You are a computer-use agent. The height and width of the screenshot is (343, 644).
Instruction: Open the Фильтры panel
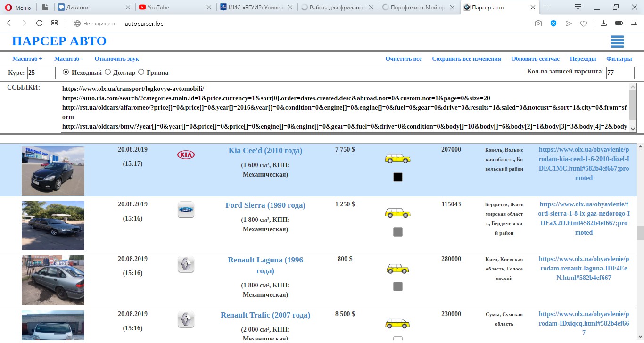pyautogui.click(x=619, y=59)
